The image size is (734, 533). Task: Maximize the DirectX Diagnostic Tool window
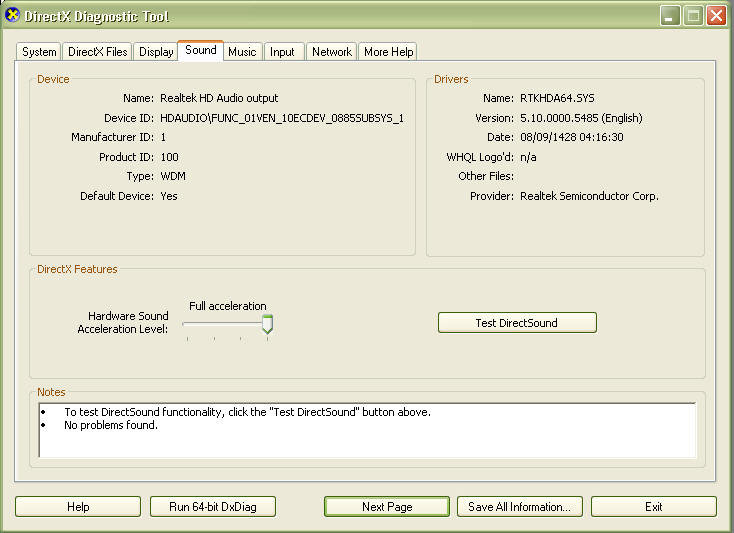click(693, 16)
